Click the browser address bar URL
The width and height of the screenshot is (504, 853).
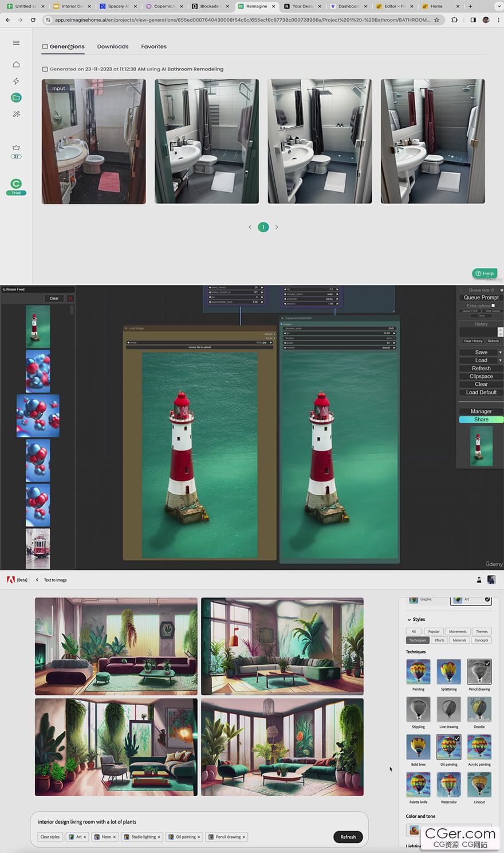pos(242,19)
